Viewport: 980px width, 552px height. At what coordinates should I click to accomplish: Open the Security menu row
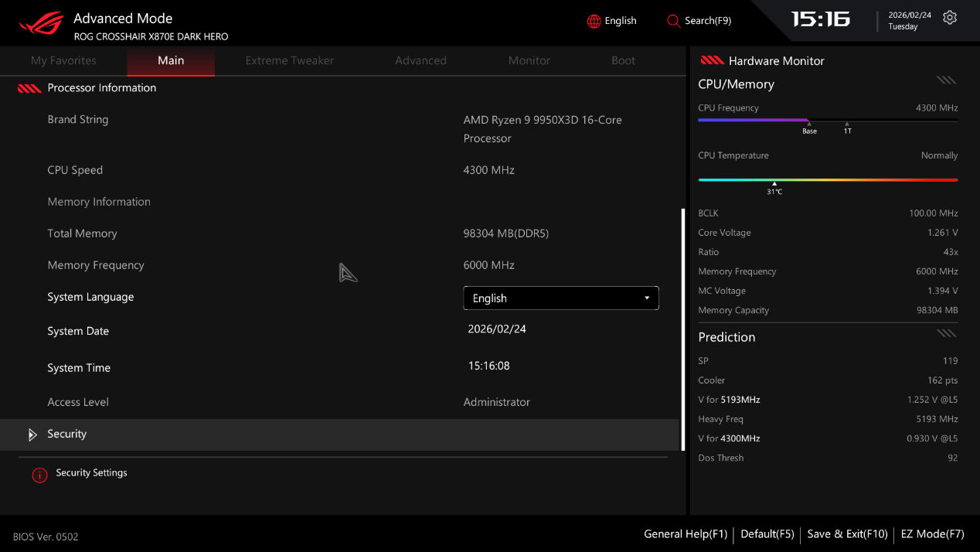click(340, 434)
